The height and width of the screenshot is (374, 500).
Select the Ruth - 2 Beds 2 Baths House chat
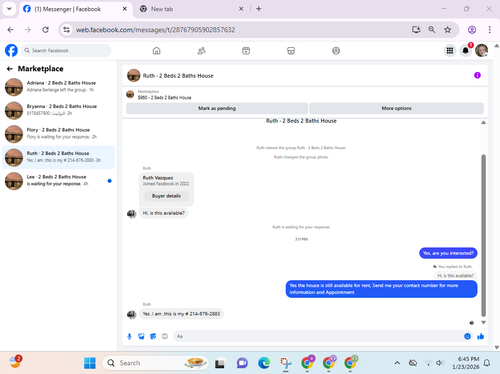click(x=58, y=157)
